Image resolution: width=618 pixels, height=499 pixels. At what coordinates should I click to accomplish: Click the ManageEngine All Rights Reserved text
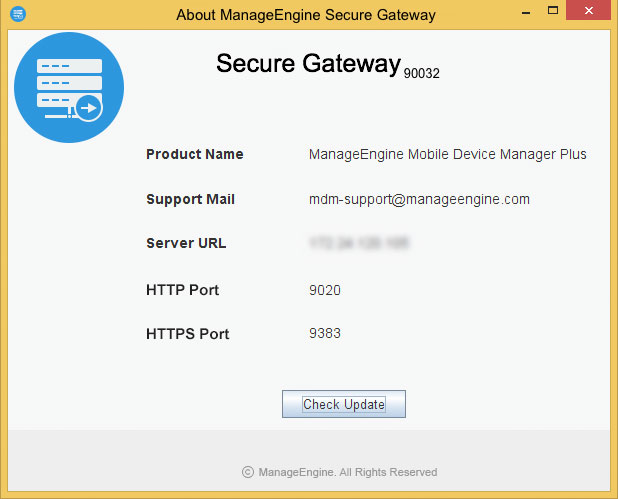pyautogui.click(x=348, y=472)
